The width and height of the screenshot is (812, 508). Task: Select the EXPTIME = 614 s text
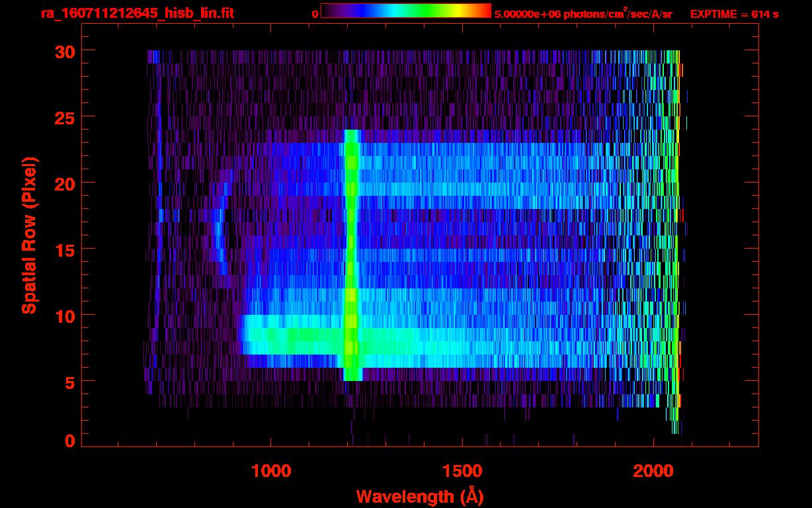tap(734, 14)
